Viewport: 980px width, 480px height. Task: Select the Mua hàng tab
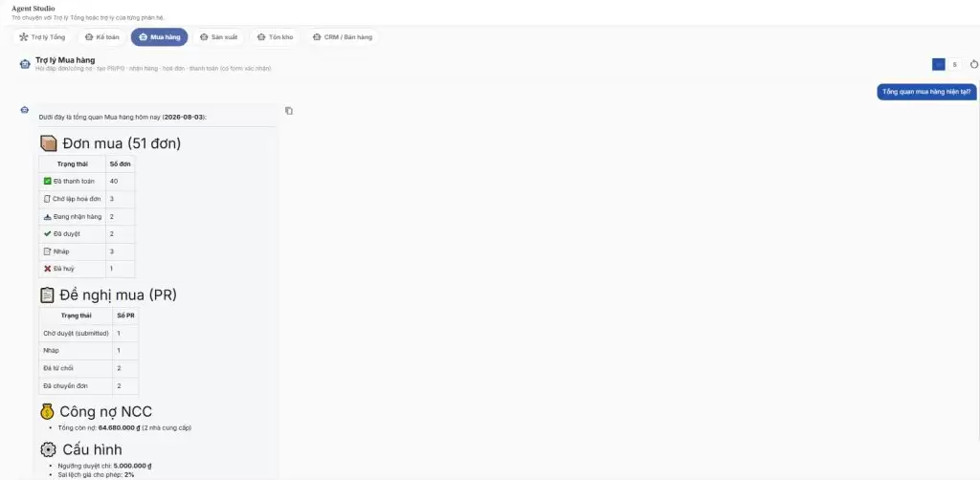(160, 37)
